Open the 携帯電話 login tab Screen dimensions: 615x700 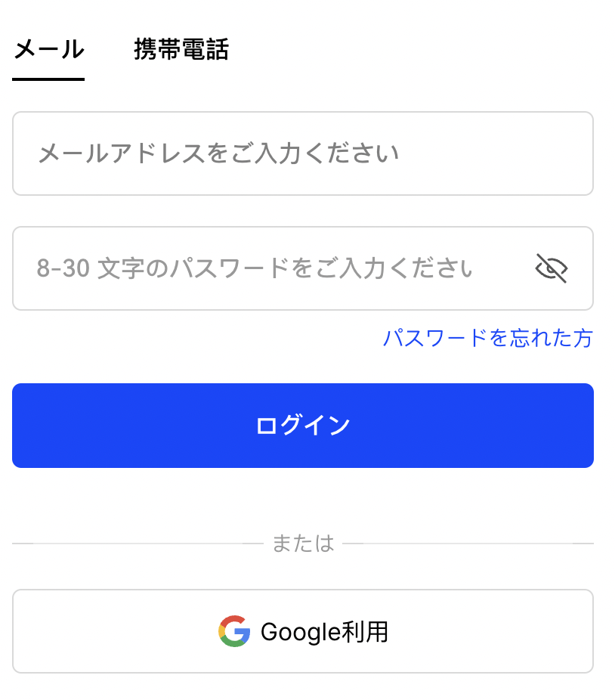click(181, 49)
